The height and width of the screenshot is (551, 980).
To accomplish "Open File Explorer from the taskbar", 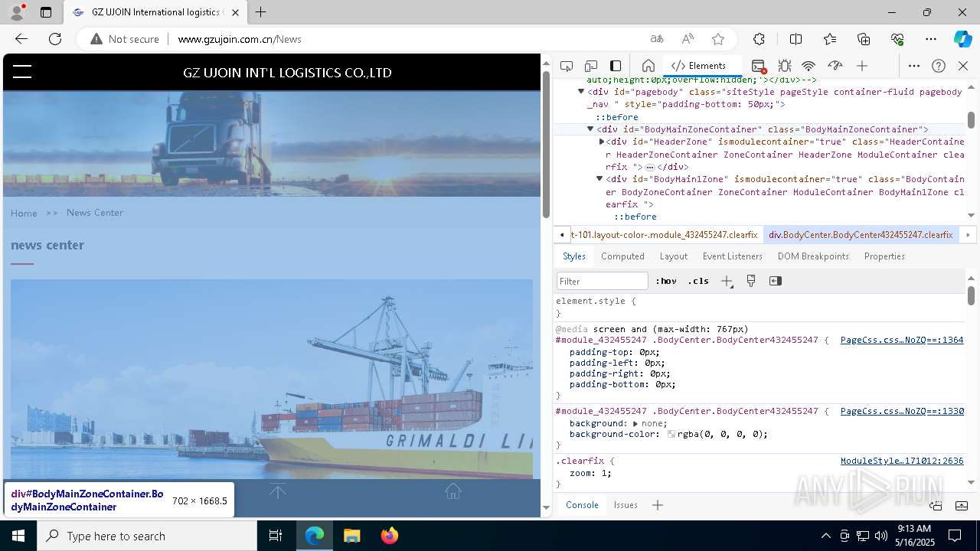I will (352, 536).
